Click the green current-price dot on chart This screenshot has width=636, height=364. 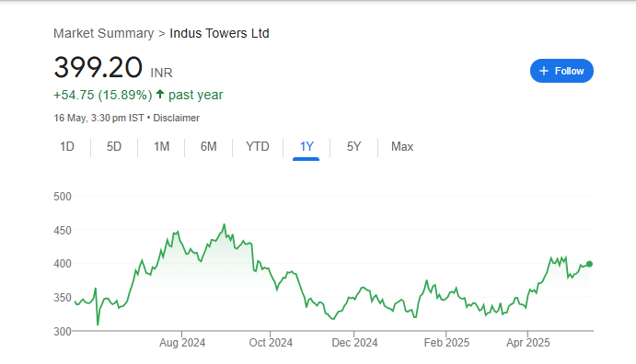coord(589,264)
